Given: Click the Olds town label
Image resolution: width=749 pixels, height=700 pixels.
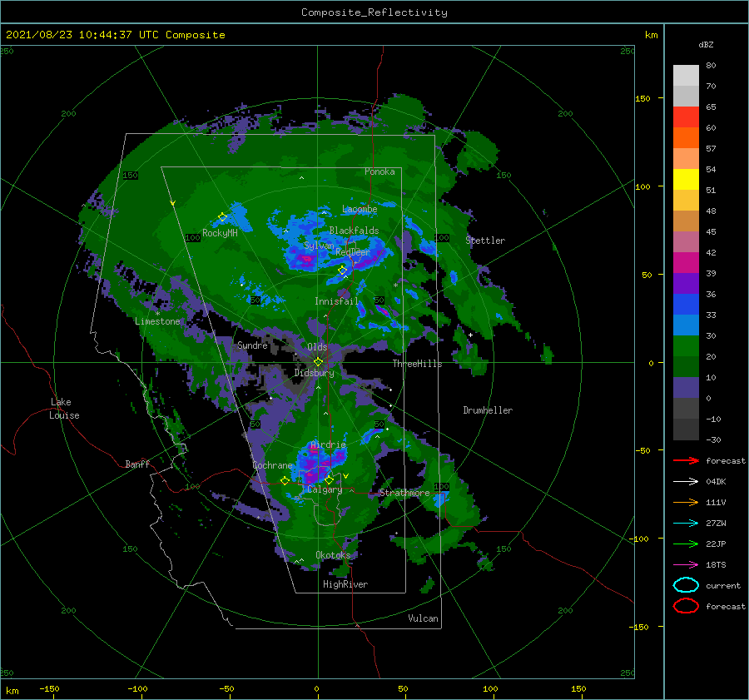Looking at the screenshot, I should [317, 347].
